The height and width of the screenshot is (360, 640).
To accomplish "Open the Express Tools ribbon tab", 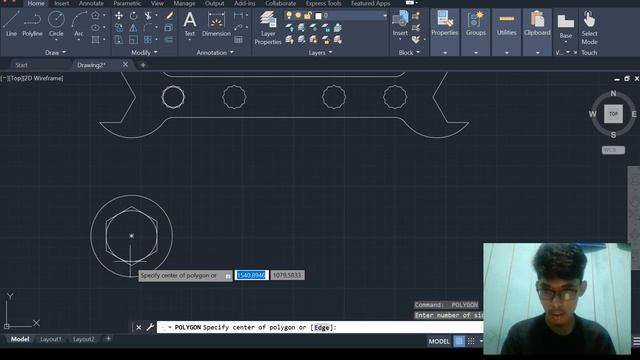I will (x=323, y=3).
